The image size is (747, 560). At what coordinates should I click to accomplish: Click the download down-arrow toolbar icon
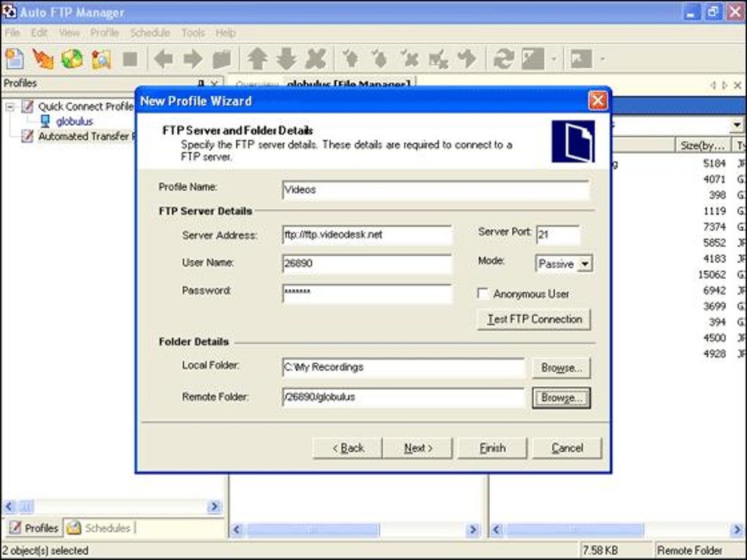point(286,59)
